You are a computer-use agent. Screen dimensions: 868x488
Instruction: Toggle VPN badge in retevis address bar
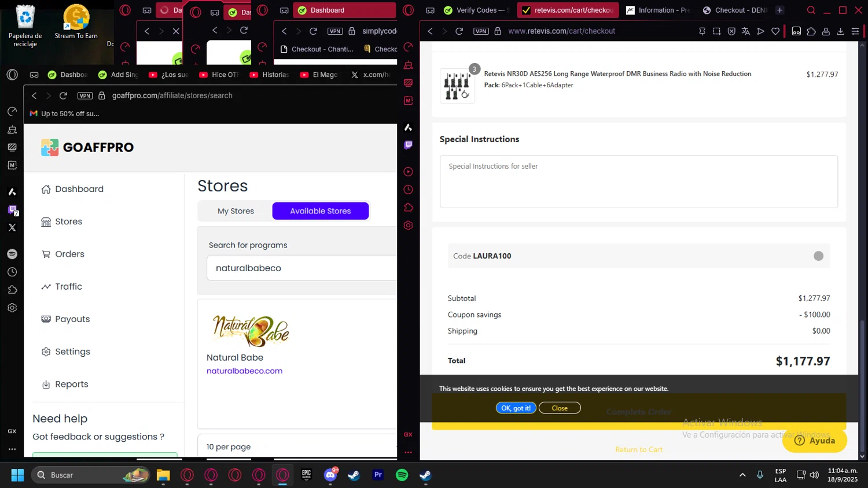[481, 31]
